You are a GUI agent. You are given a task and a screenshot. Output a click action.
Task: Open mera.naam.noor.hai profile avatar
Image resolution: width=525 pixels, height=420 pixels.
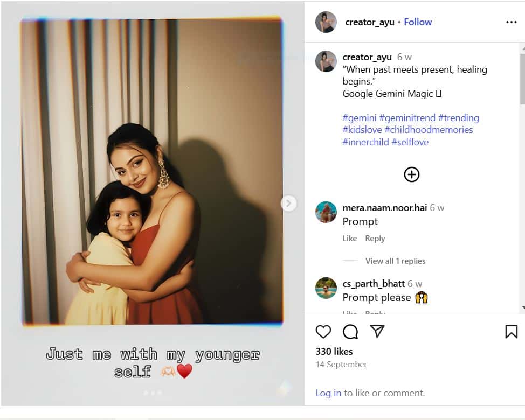click(x=326, y=212)
